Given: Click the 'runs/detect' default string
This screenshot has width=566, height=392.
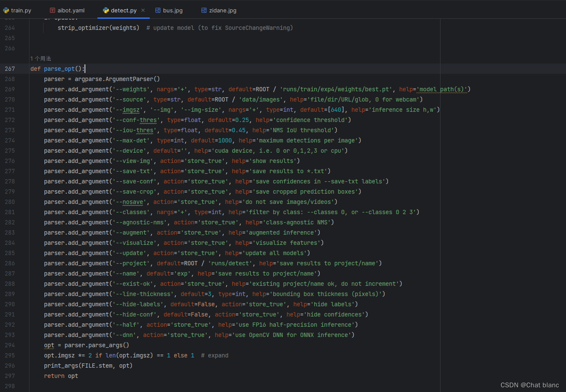Looking at the screenshot, I should [x=230, y=263].
